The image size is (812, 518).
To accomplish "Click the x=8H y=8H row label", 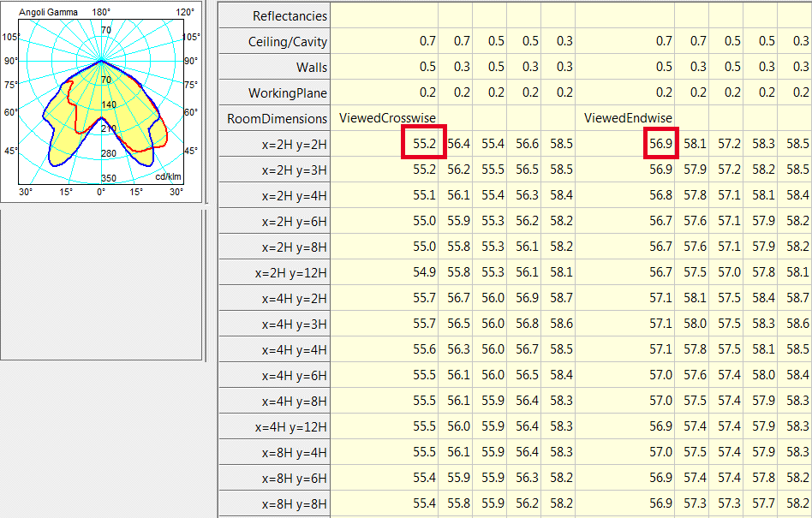I will 293,503.
